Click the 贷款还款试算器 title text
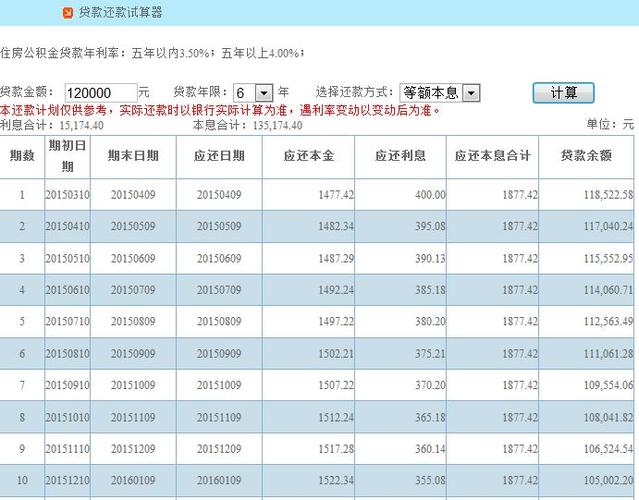The width and height of the screenshot is (639, 500). click(121, 12)
